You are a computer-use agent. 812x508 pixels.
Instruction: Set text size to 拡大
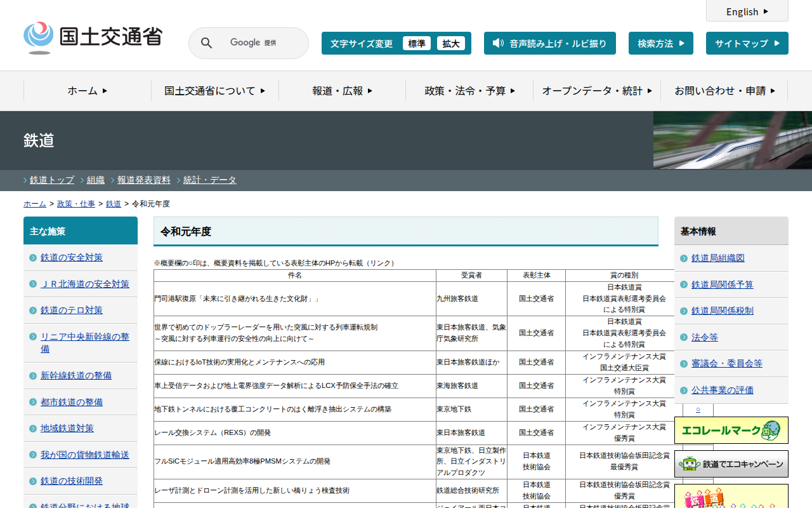click(x=451, y=43)
